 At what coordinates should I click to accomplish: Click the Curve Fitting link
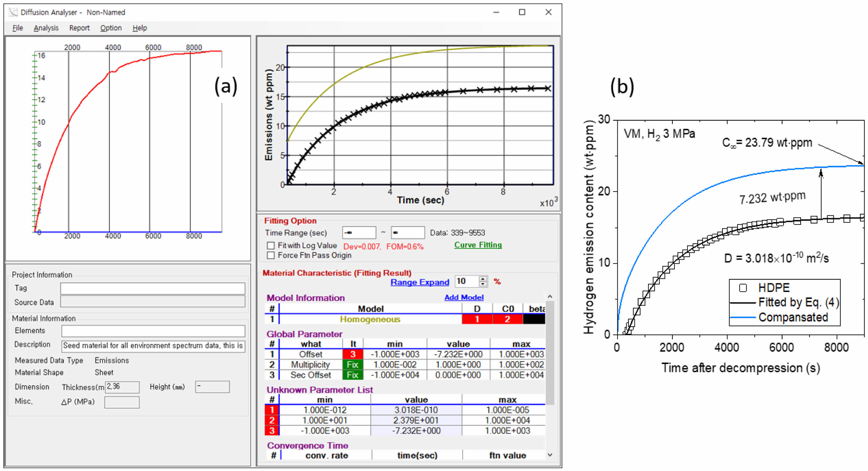[x=477, y=245]
